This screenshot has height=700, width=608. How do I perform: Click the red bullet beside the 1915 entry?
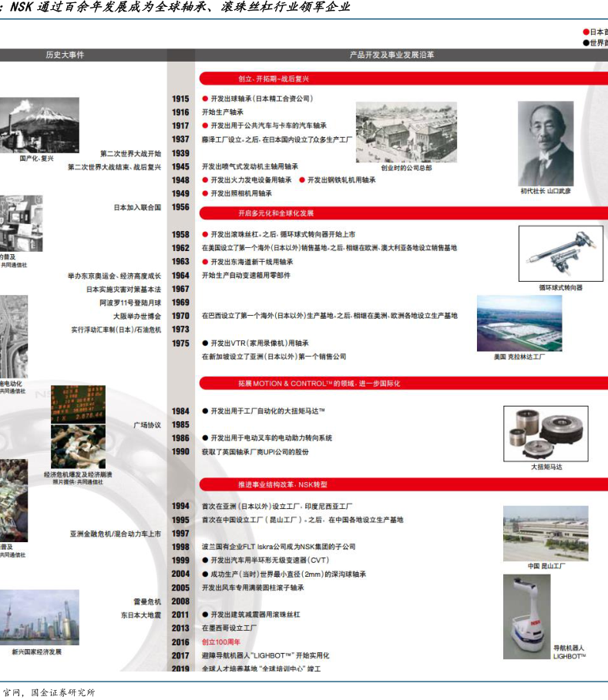pyautogui.click(x=205, y=99)
